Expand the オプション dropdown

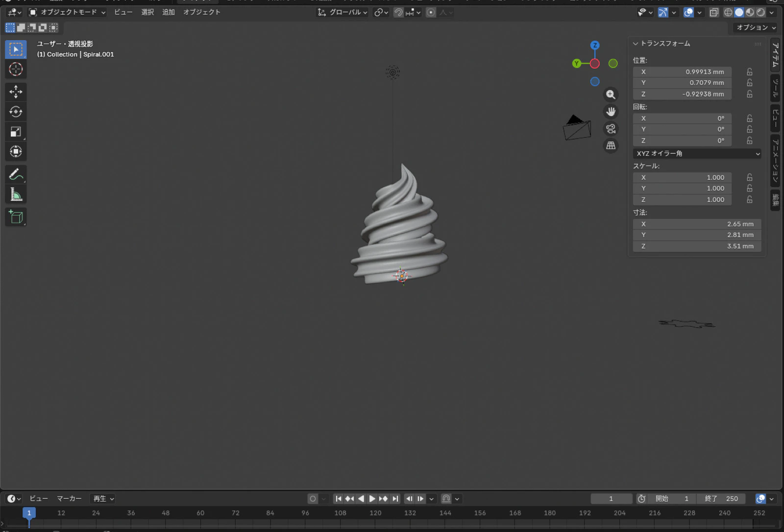coord(756,27)
